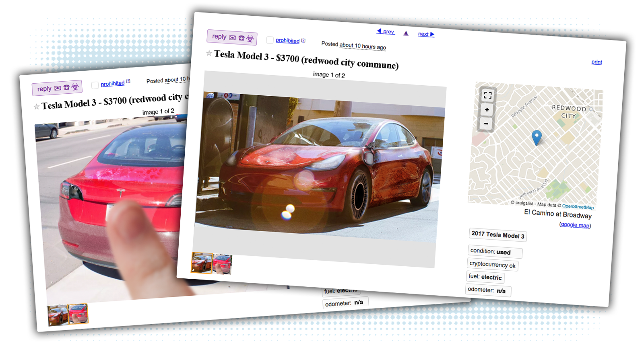Click the phone icon on front reply button

242,38
